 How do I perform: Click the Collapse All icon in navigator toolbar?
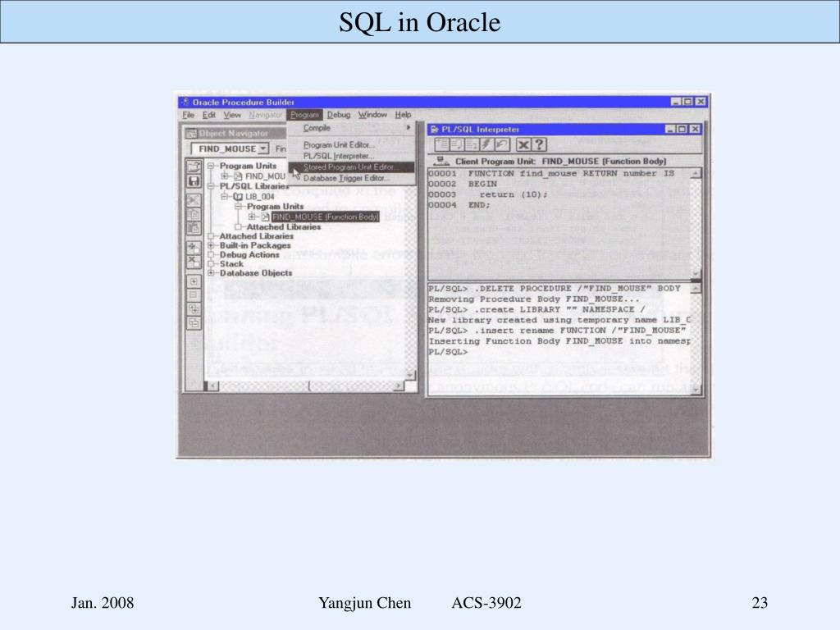(194, 322)
